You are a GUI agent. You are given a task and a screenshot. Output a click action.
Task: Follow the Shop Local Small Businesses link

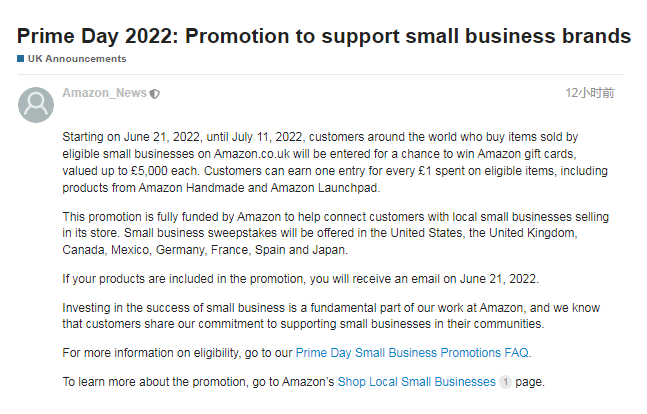click(x=416, y=382)
